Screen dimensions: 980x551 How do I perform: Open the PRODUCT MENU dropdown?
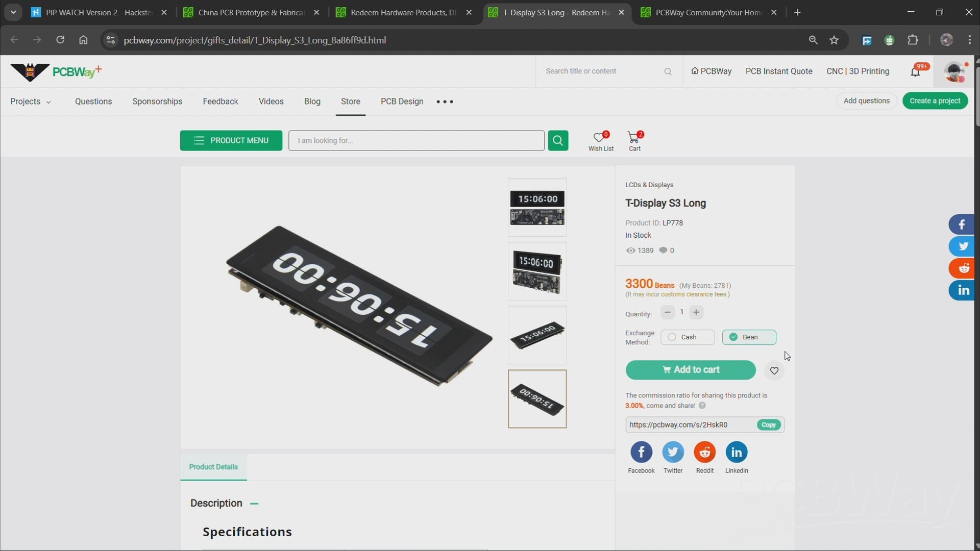[231, 141]
